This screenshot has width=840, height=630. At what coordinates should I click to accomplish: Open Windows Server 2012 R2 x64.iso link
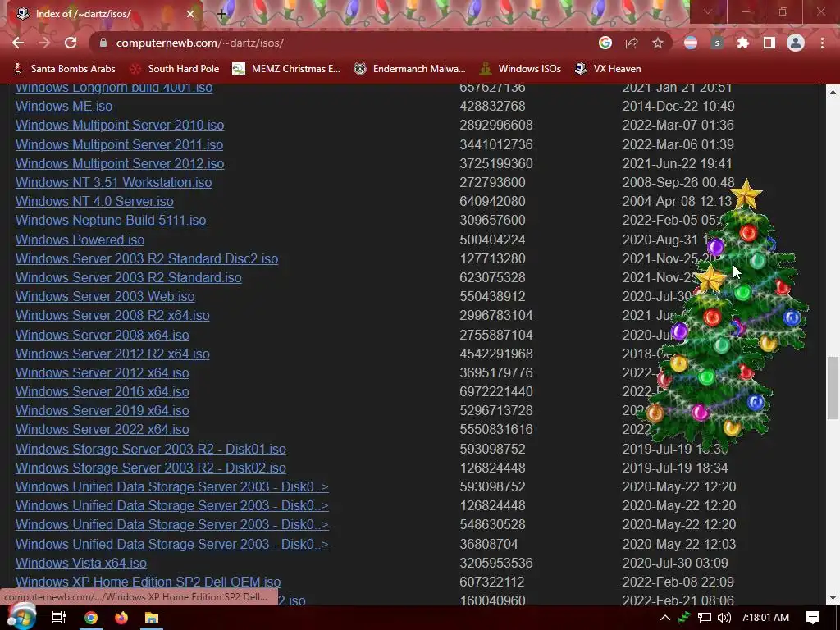pos(112,354)
